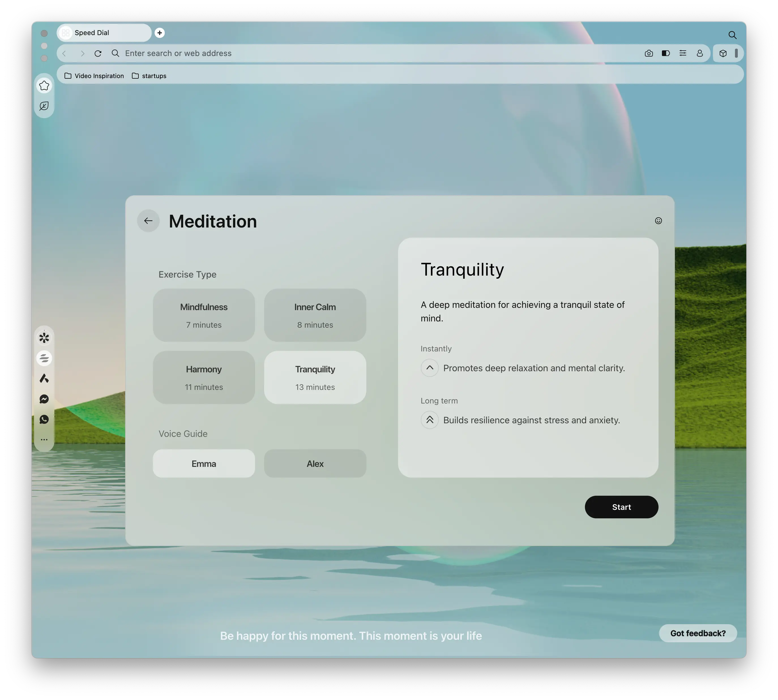Open sidebar more options ellipsis
This screenshot has height=700, width=778.
(44, 439)
